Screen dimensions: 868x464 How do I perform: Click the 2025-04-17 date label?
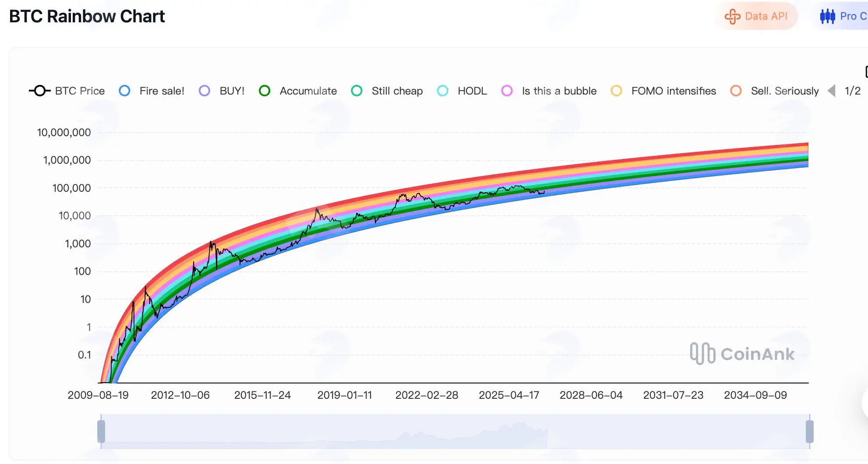[x=509, y=395]
